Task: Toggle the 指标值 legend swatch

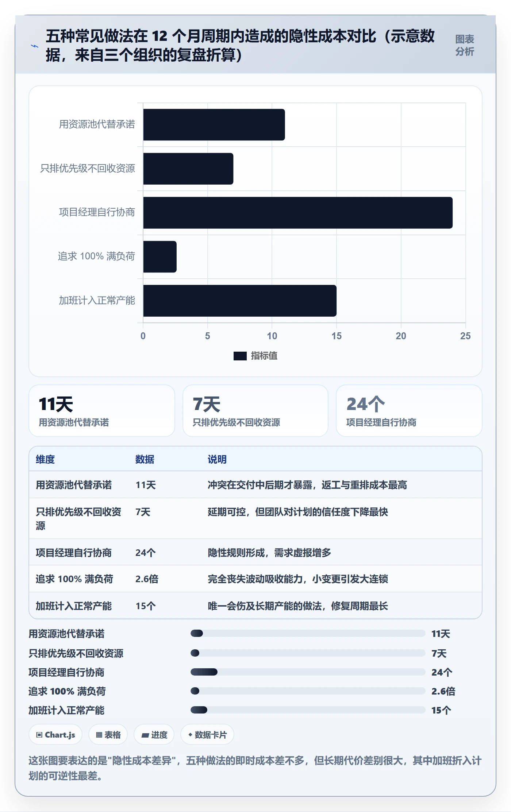Action: coord(240,356)
